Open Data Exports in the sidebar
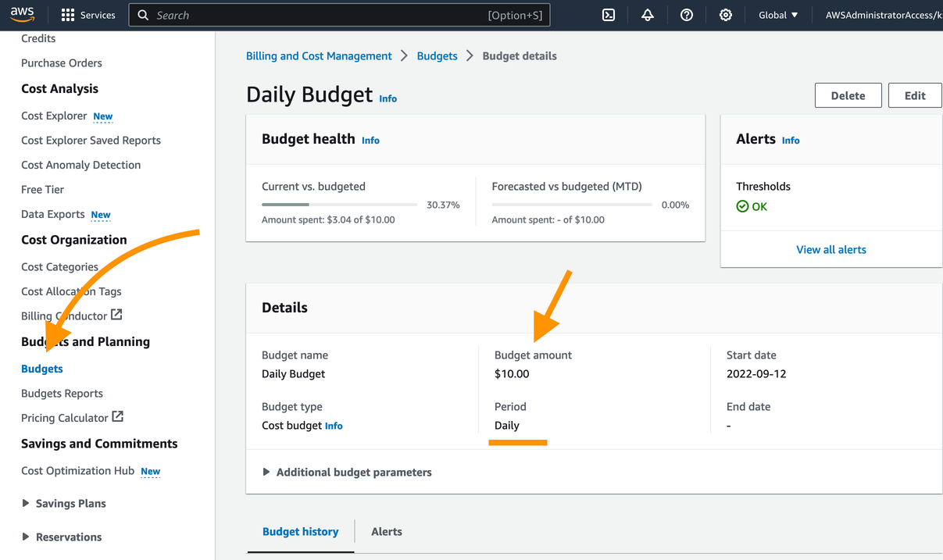The width and height of the screenshot is (943, 560). [x=53, y=214]
